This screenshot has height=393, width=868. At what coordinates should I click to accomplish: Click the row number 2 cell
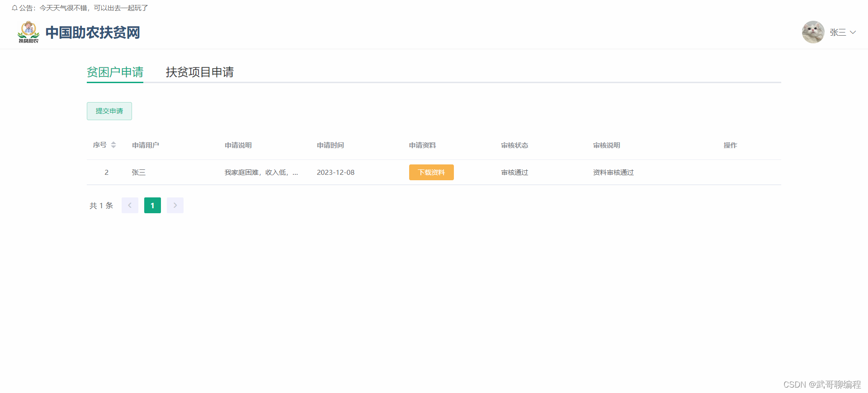pos(107,173)
